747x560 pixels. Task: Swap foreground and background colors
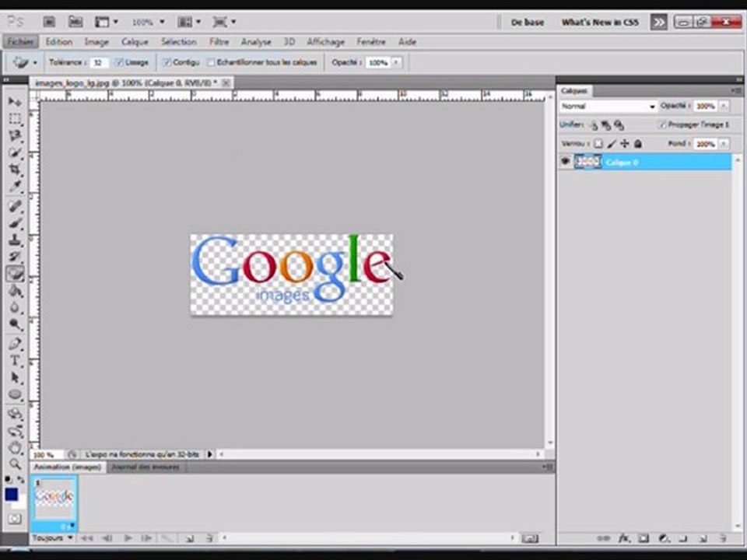pos(21,480)
